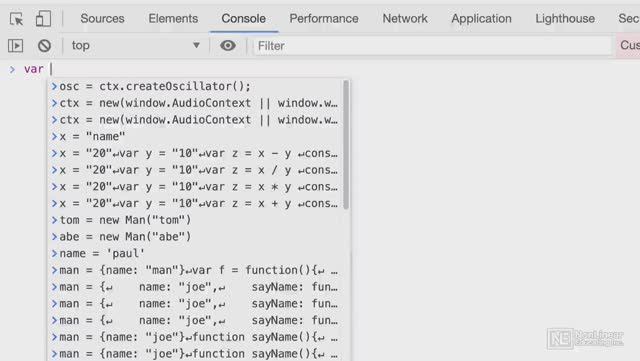
Task: Choose suggestion with z = x * y
Action: (195, 187)
